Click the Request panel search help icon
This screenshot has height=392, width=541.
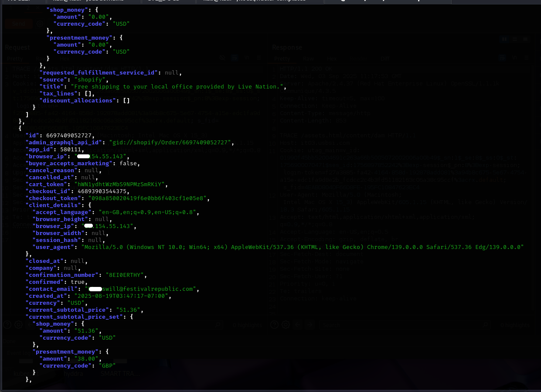tap(7, 325)
